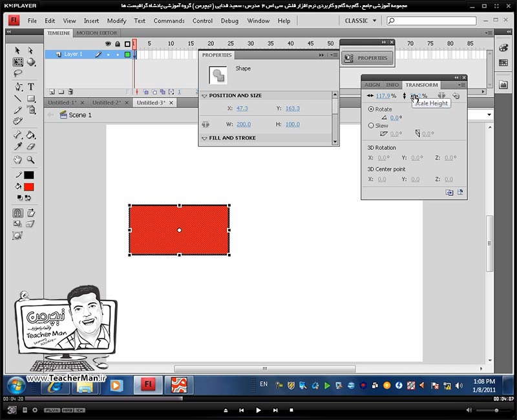Click Swap Colors icon in toolbox
The width and height of the screenshot is (517, 420).
tap(28, 198)
